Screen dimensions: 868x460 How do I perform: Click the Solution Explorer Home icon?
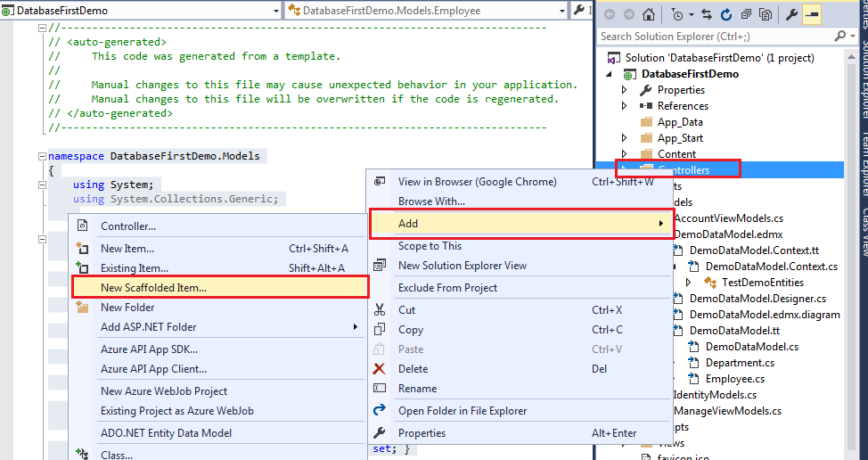click(x=649, y=15)
